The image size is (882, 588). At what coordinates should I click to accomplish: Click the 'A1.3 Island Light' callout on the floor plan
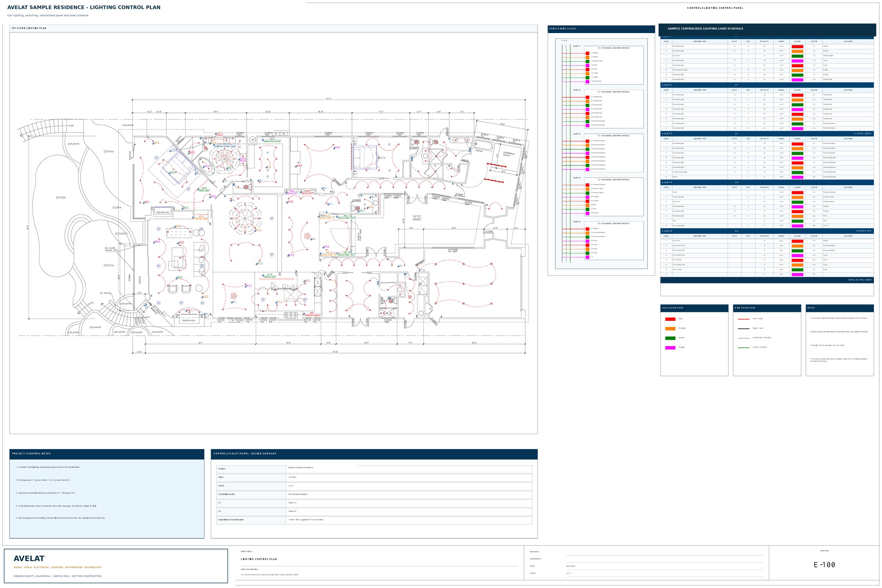pos(270,276)
